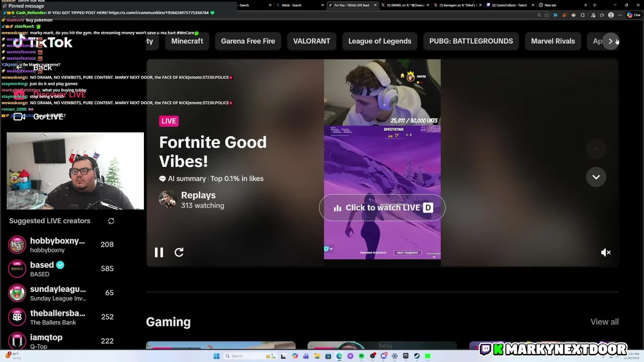Viewport: 644px width, 362px height.
Task: Open iamqtop live creator row
Action: pyautogui.click(x=62, y=341)
